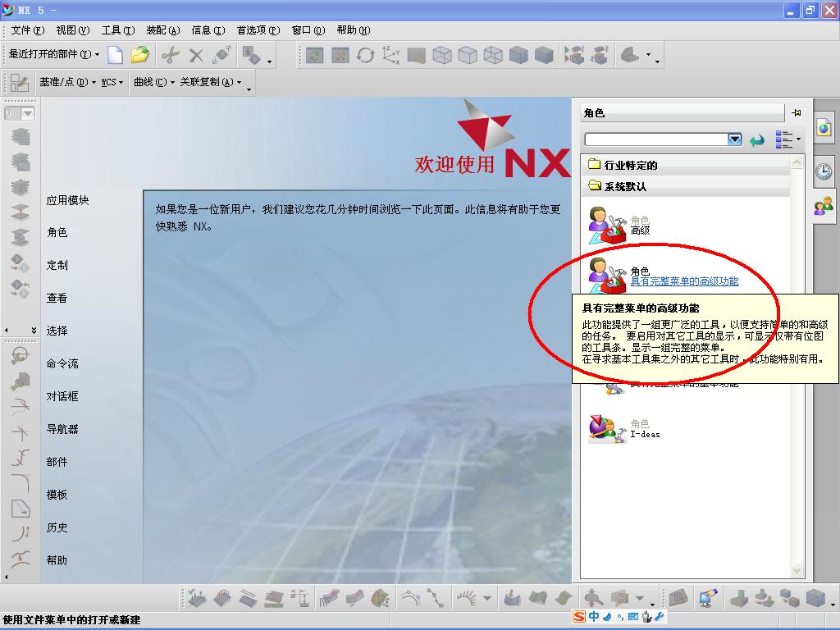Open the History clock tab in resource bar
The height and width of the screenshot is (630, 840).
824,171
